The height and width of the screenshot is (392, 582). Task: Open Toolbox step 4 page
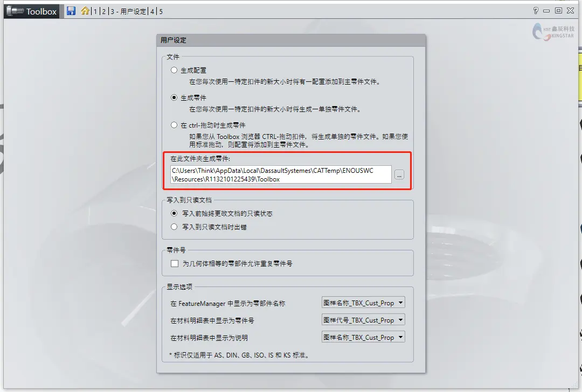tap(152, 11)
